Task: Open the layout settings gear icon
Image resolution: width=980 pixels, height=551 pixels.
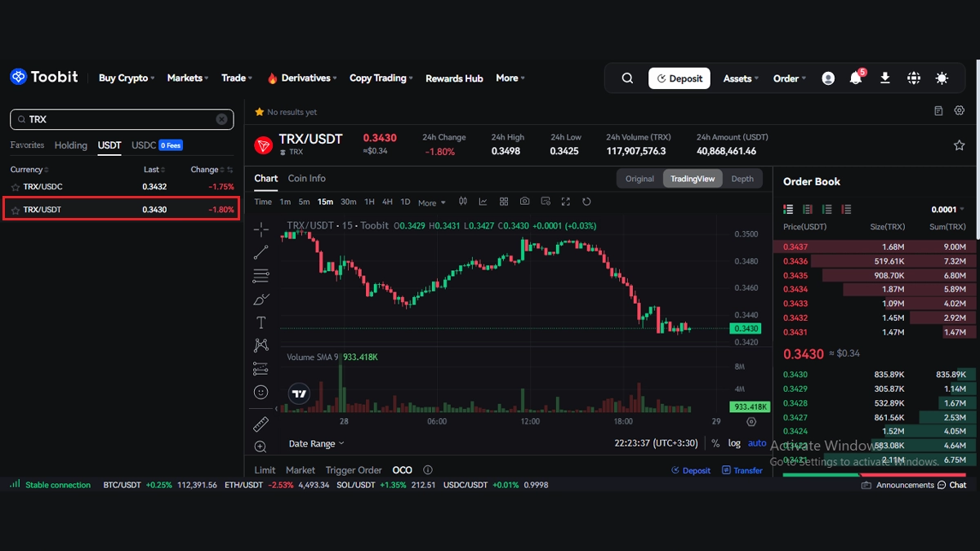Action: coord(960,111)
